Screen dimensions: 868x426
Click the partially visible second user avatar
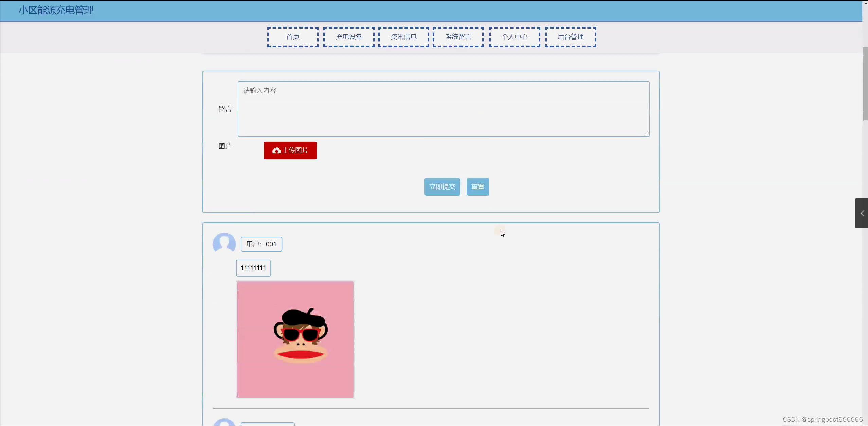click(x=224, y=422)
